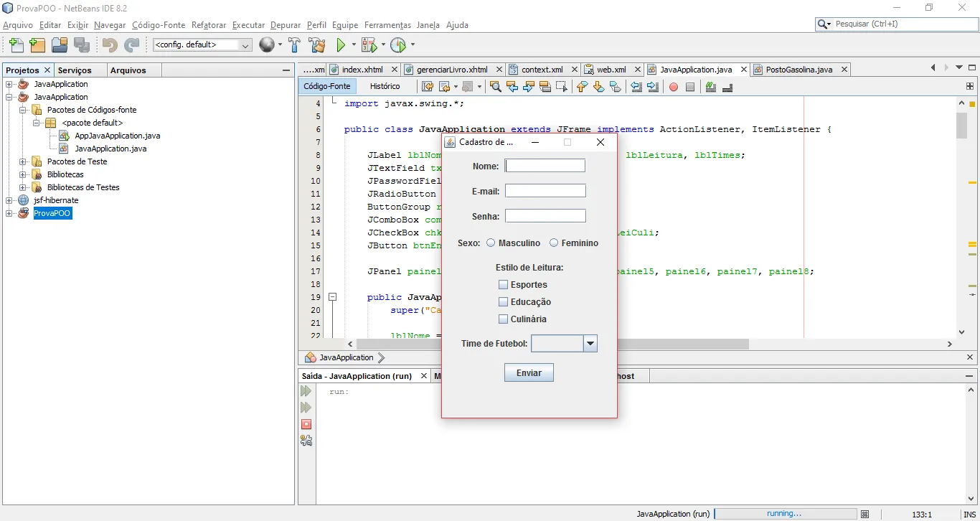Click the Clean and Build broom icon
The width and height of the screenshot is (980, 521).
point(316,45)
